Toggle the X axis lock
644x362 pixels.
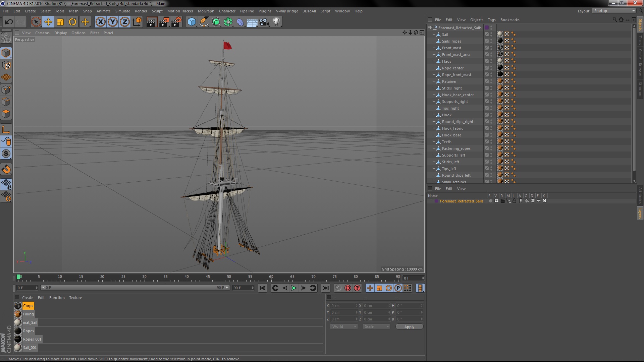point(100,22)
